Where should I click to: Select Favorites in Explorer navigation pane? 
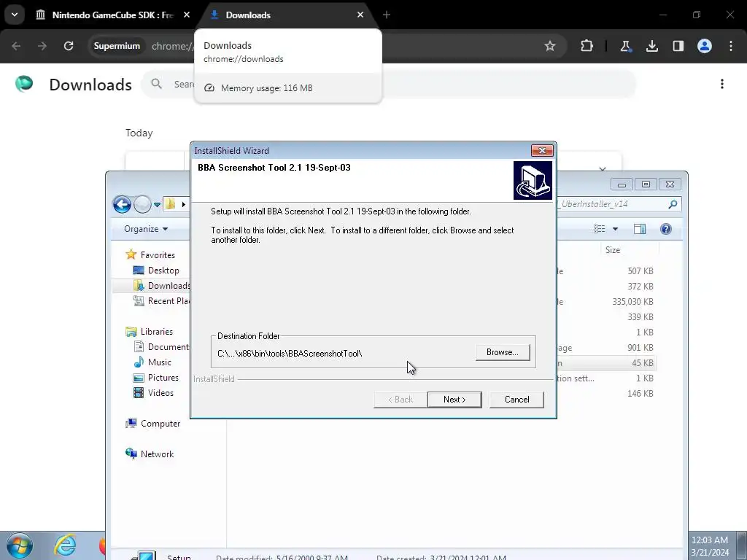(x=158, y=254)
